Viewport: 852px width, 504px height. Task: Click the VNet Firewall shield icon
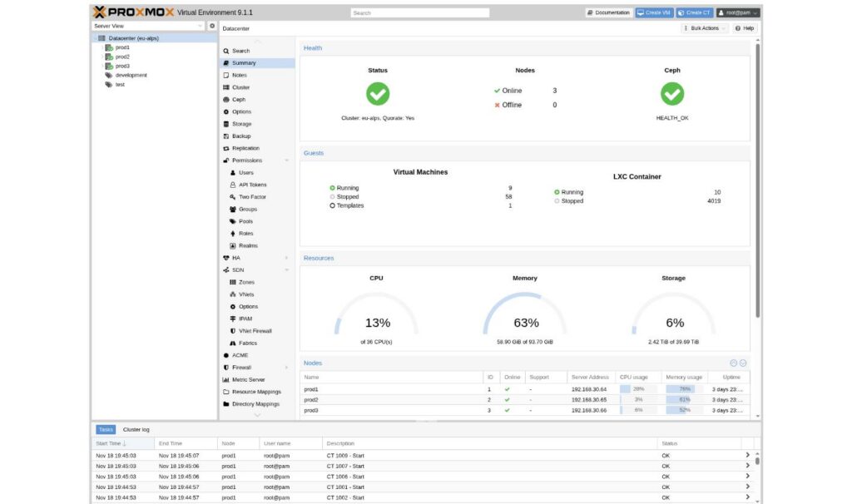pyautogui.click(x=233, y=331)
